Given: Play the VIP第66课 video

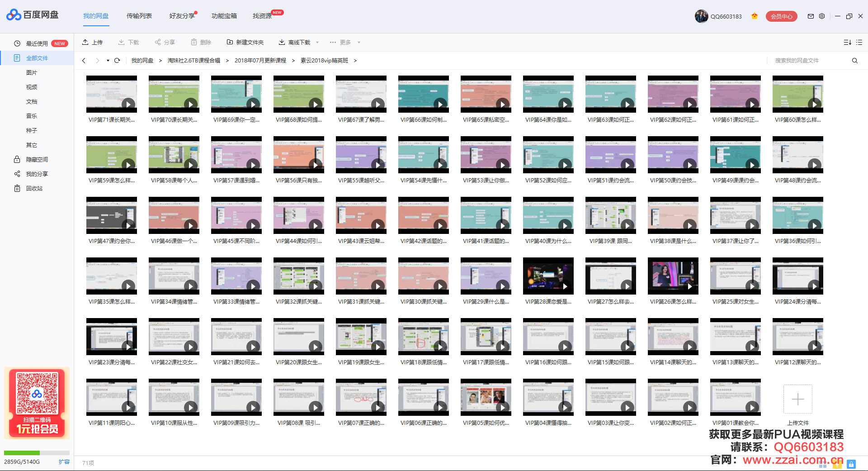Looking at the screenshot, I should [424, 94].
